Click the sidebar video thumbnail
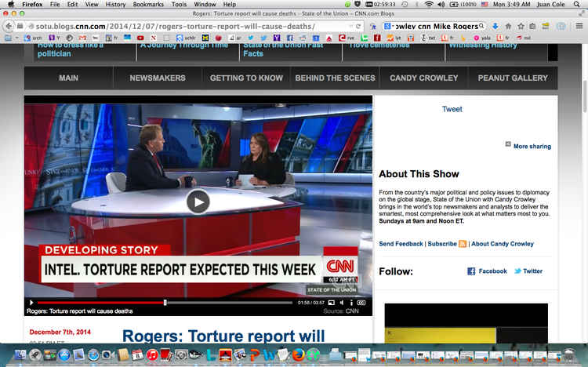 [466, 323]
